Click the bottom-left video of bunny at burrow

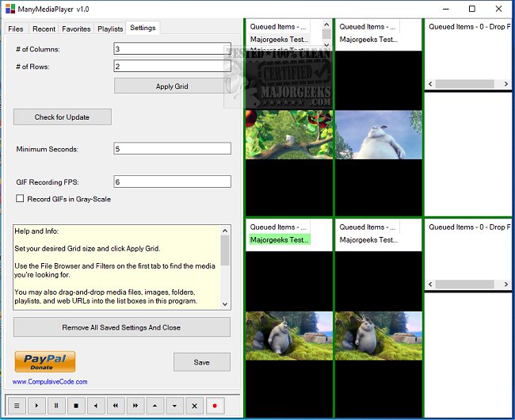coord(289,336)
